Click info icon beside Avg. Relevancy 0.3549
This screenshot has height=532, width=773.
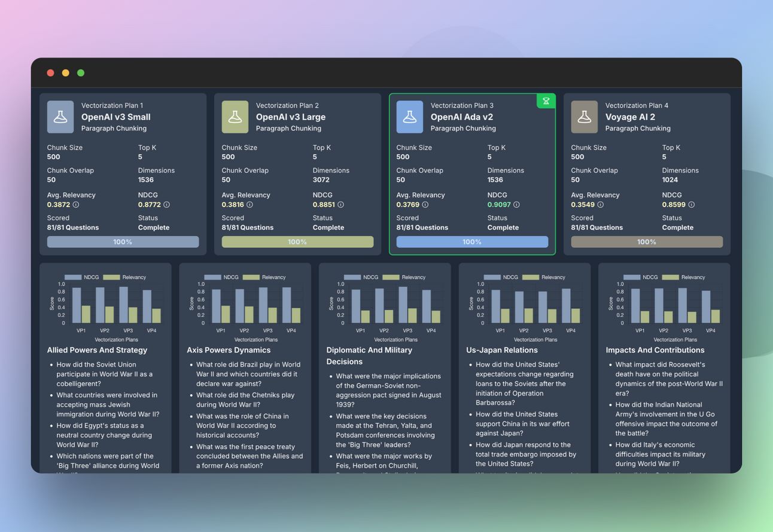600,205
